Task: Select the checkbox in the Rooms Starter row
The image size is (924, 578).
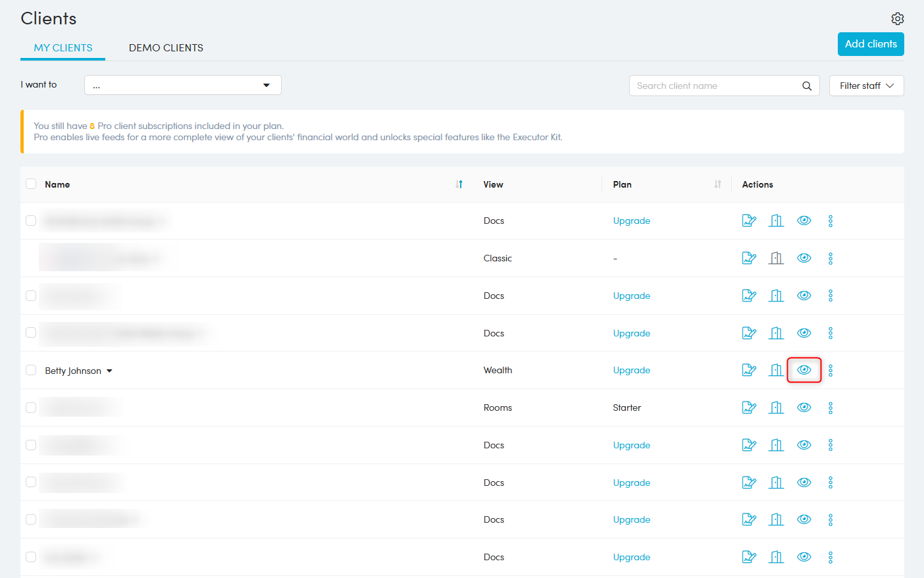Action: pyautogui.click(x=31, y=407)
